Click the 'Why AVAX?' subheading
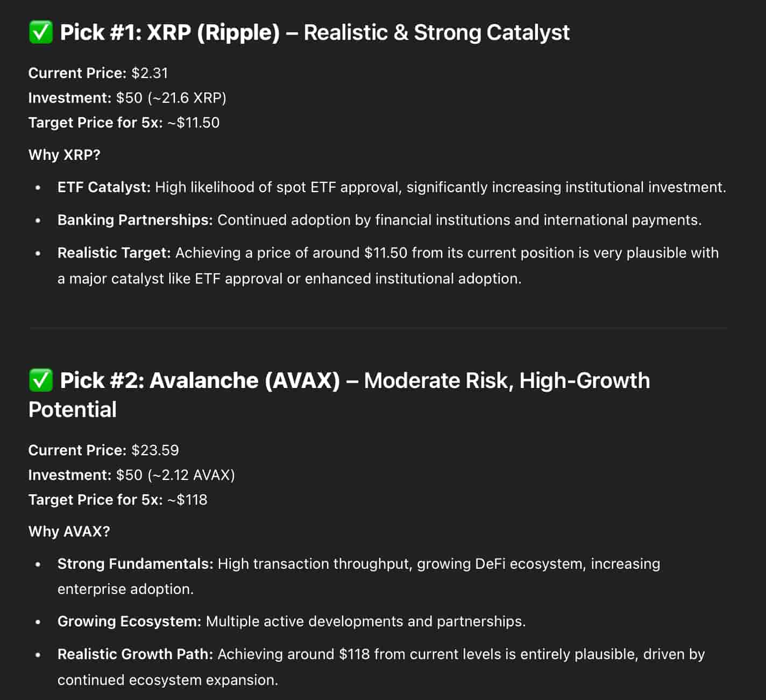Screen dimensions: 766x700 [69, 532]
